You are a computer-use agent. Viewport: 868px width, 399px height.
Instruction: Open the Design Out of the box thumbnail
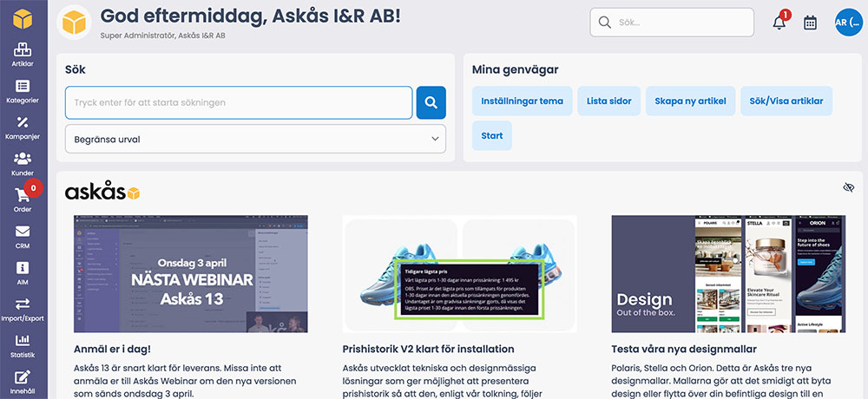(x=728, y=274)
